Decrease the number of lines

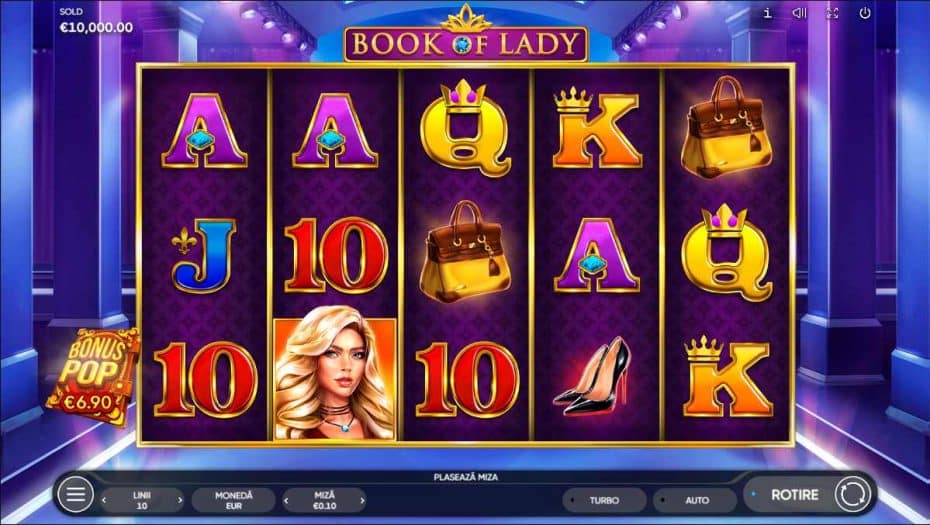104,500
